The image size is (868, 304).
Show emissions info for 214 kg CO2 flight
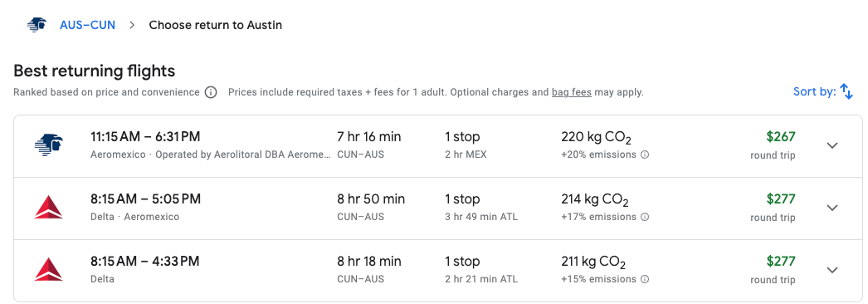(645, 217)
